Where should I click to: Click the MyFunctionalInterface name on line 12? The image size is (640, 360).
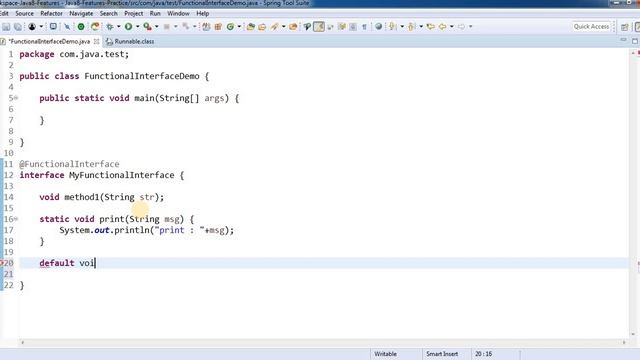[122, 175]
